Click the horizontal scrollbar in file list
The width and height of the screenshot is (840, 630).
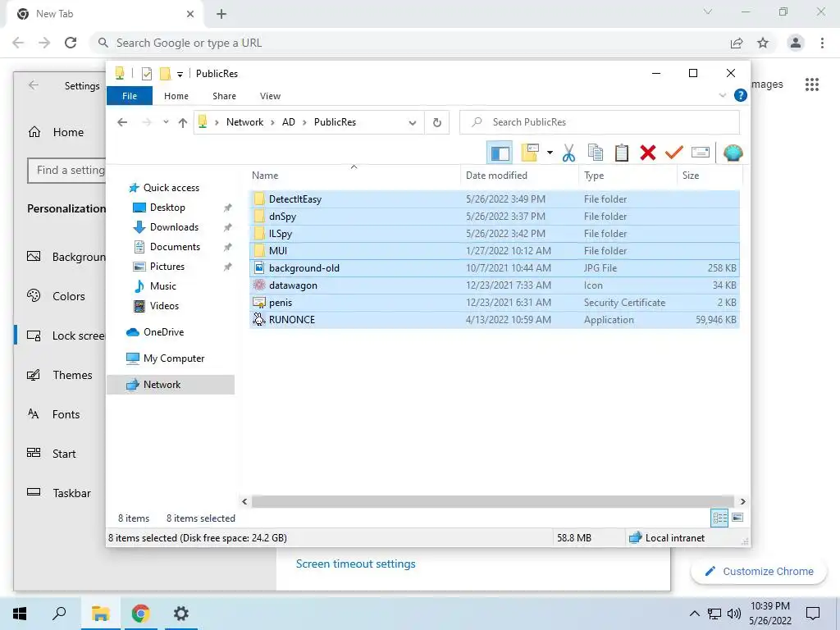tap(492, 501)
